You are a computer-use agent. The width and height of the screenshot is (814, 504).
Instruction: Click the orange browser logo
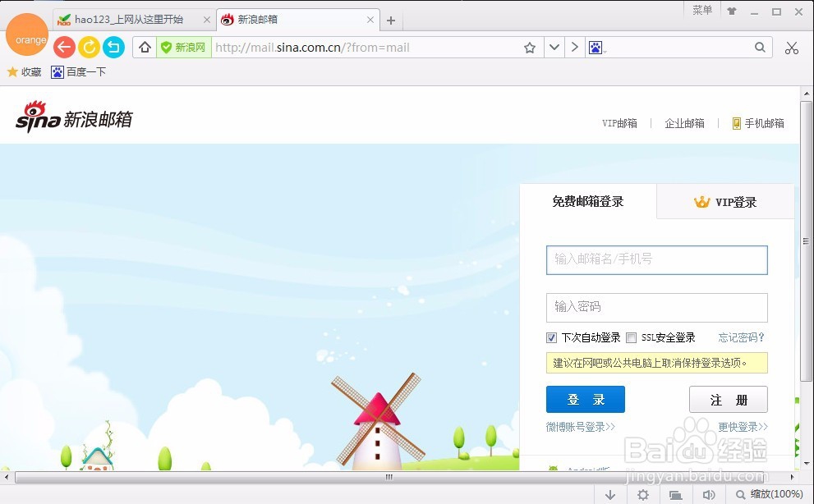coord(27,34)
